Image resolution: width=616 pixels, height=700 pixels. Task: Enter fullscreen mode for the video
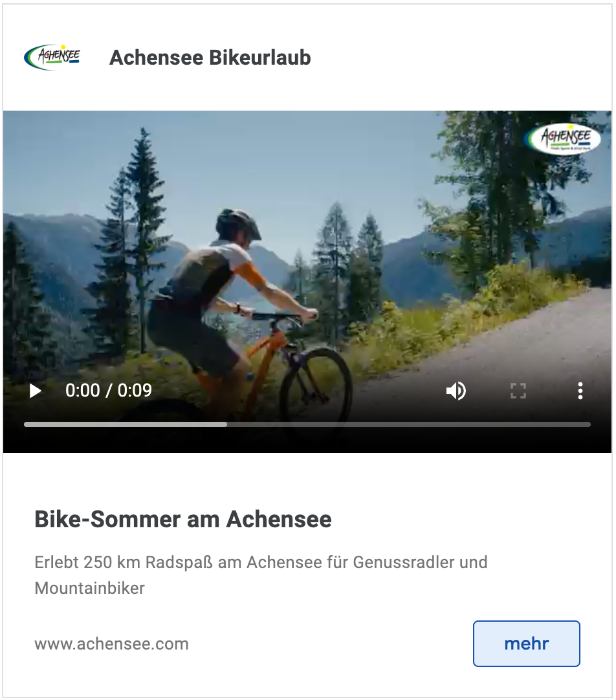[x=518, y=391]
